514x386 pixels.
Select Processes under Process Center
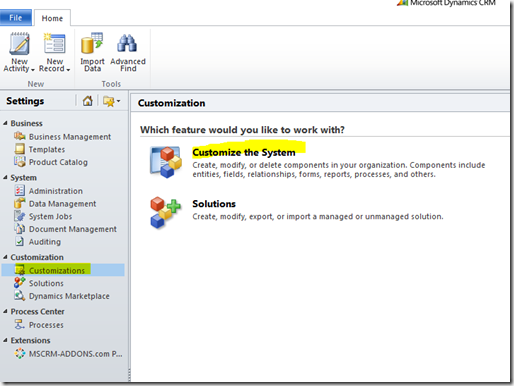(x=46, y=325)
